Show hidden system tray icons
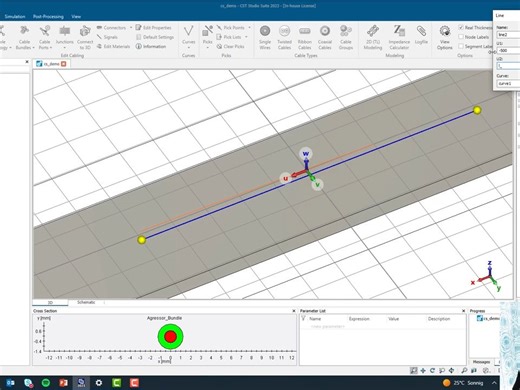Image resolution: width=520 pixels, height=390 pixels. click(494, 383)
